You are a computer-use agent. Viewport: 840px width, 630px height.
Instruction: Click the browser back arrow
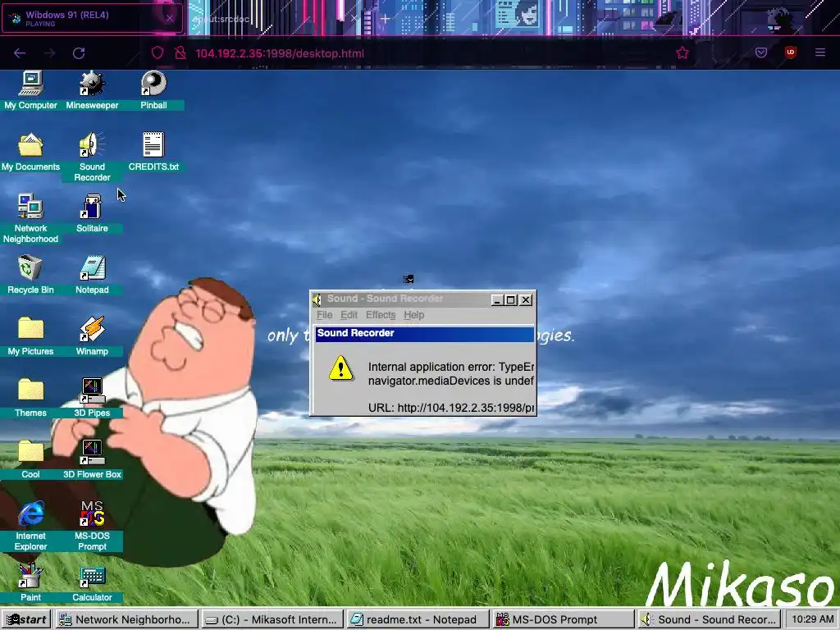tap(20, 53)
